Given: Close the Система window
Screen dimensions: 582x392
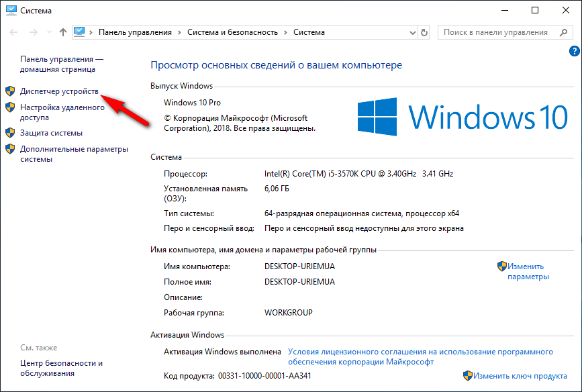Looking at the screenshot, I should tap(566, 10).
